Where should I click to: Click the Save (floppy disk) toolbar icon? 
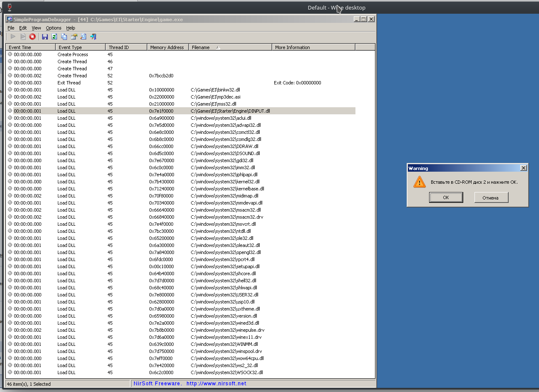(x=45, y=37)
